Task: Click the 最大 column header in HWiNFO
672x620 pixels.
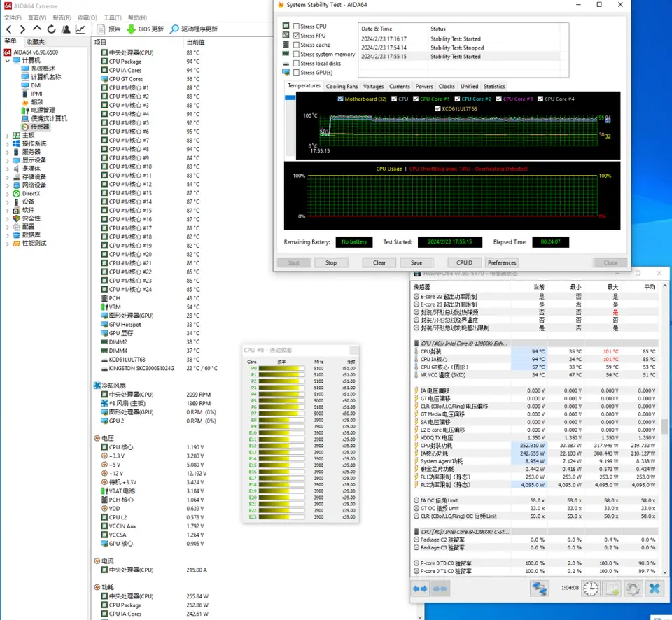Action: tap(613, 287)
